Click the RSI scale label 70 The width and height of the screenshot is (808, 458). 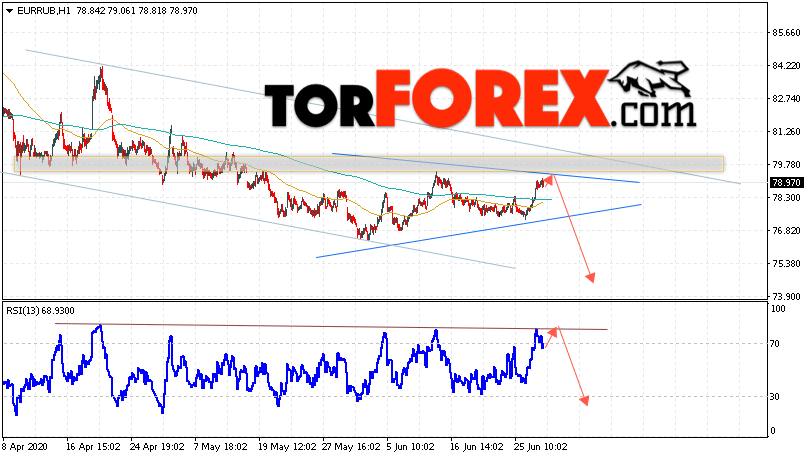pos(775,344)
